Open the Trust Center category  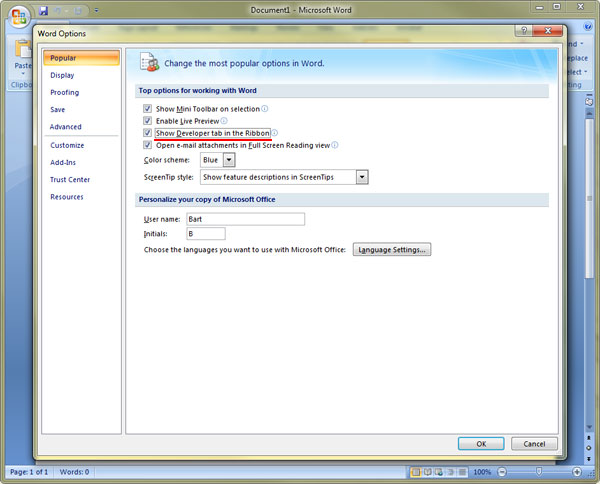(70, 180)
